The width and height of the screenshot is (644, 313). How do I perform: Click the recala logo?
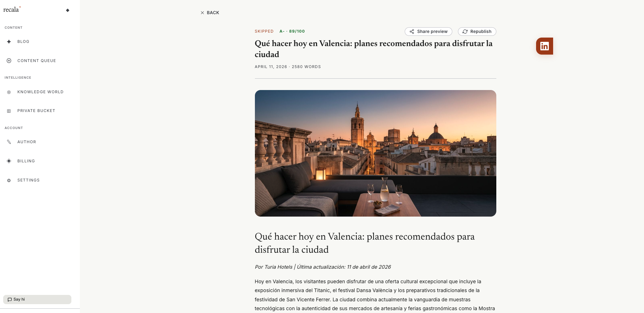[x=12, y=10]
